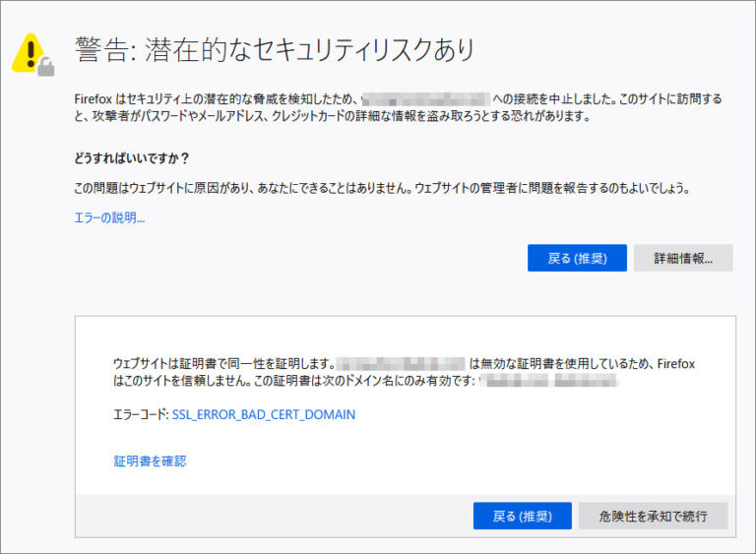Image resolution: width=756 pixels, height=554 pixels.
Task: Click the word Firefox starting the warning paragraph
Action: [95, 98]
